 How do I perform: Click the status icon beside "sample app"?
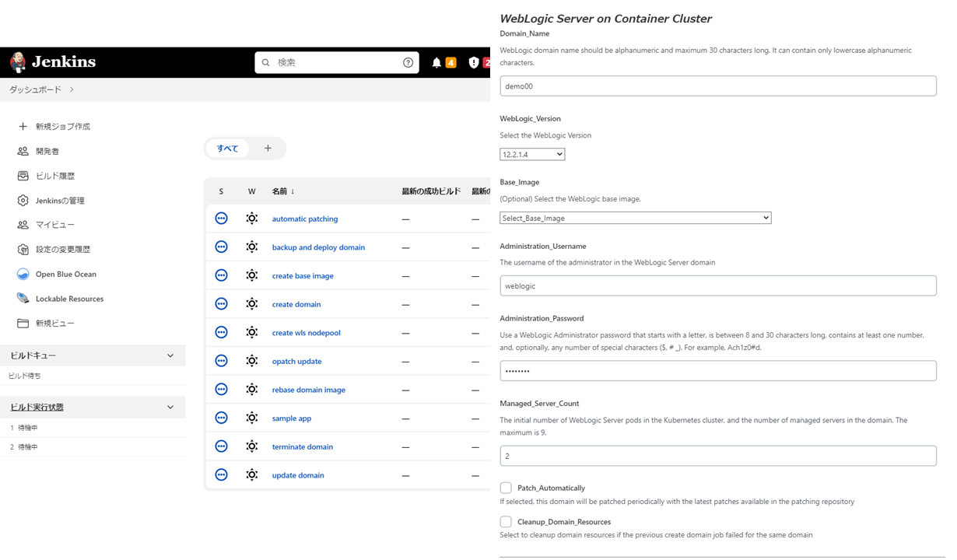221,418
